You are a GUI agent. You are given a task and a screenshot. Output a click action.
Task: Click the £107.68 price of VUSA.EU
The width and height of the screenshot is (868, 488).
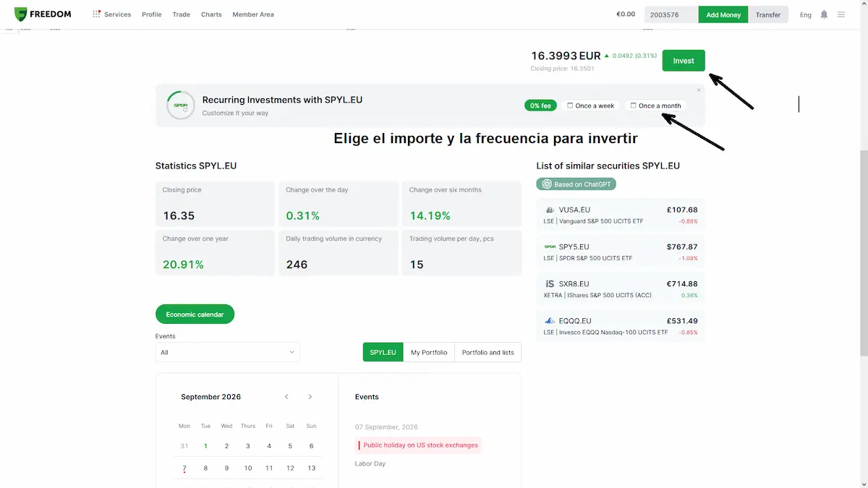[682, 210]
